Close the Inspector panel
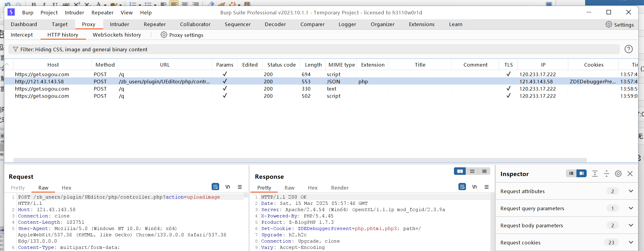The image size is (644, 251). [x=630, y=174]
